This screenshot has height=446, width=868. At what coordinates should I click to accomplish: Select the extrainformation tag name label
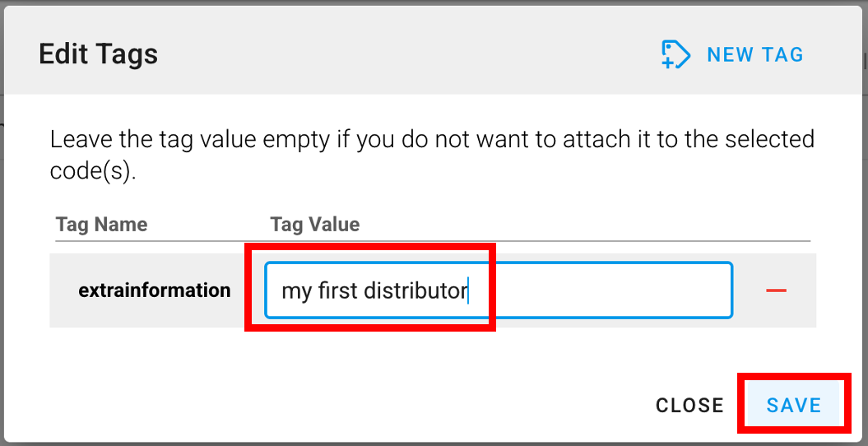pyautogui.click(x=155, y=290)
